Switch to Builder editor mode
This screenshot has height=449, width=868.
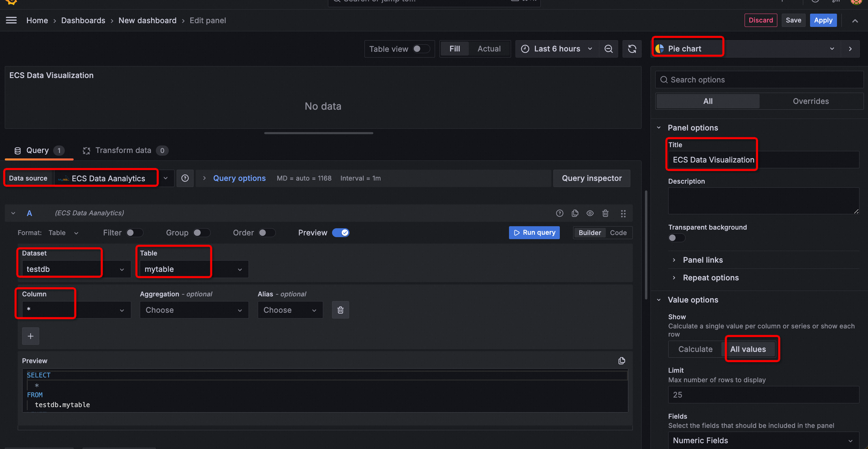(590, 233)
